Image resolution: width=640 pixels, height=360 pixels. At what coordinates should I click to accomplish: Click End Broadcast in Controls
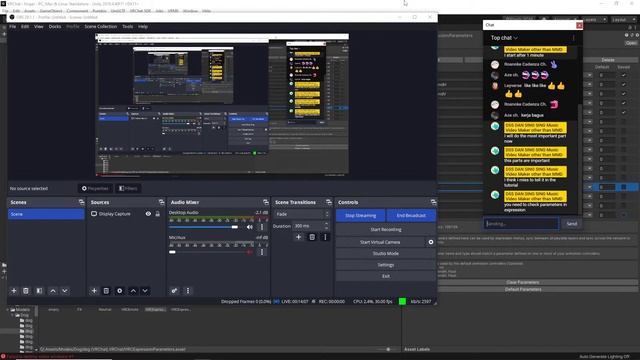pos(411,216)
